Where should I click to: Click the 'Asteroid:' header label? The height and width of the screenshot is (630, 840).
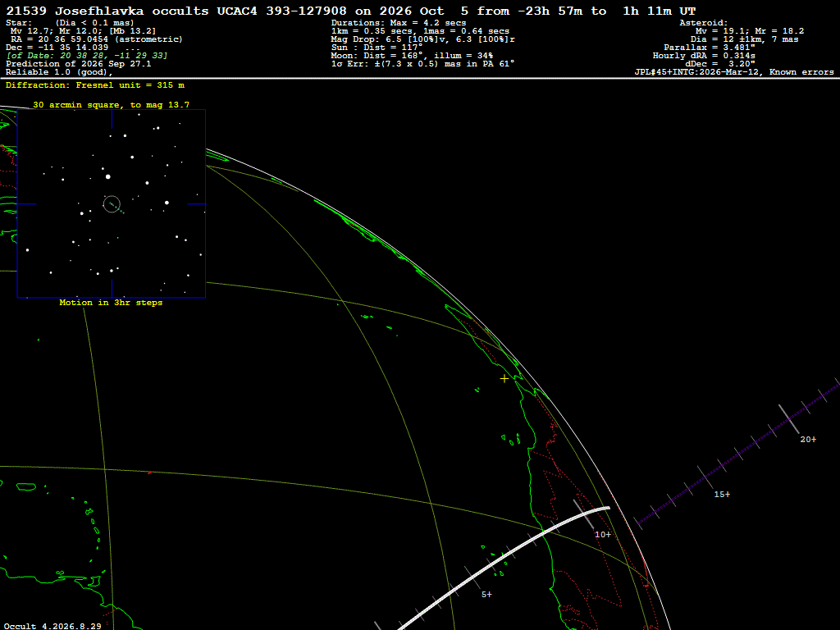pos(703,23)
